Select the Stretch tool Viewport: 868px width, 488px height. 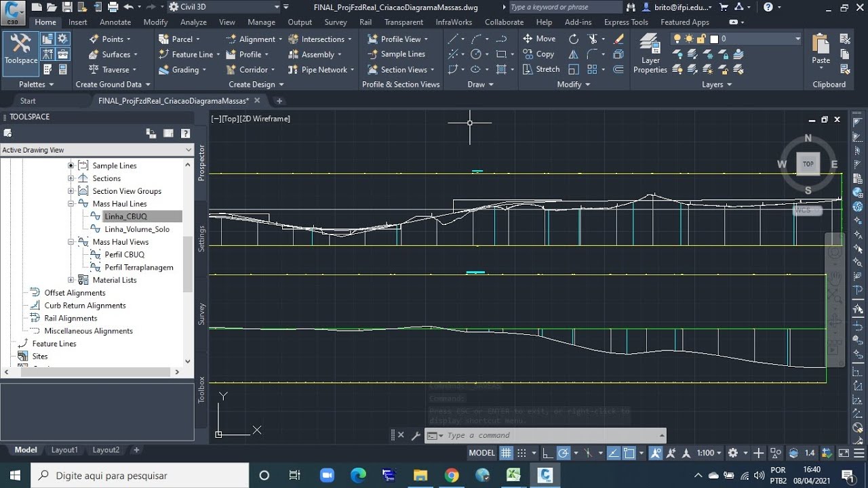coord(541,69)
